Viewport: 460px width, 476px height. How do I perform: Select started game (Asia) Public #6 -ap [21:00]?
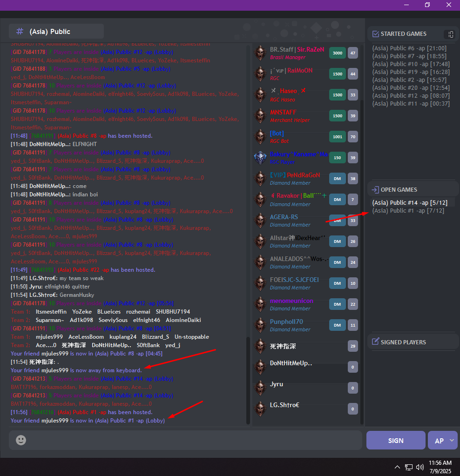409,48
